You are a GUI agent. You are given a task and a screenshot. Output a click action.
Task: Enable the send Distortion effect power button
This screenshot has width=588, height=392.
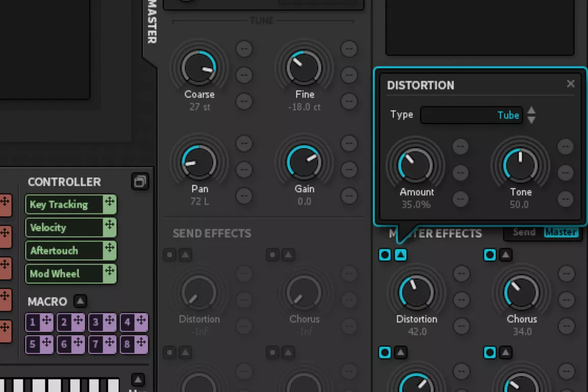(169, 255)
